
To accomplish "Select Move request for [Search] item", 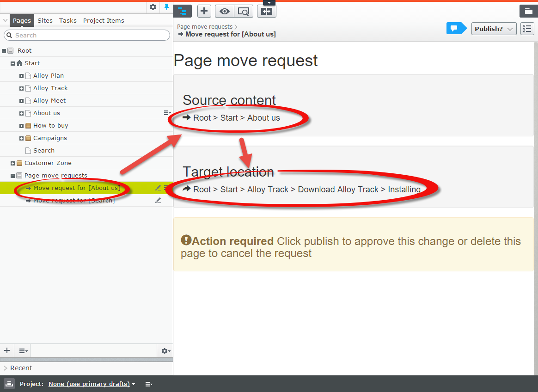I will click(x=74, y=201).
